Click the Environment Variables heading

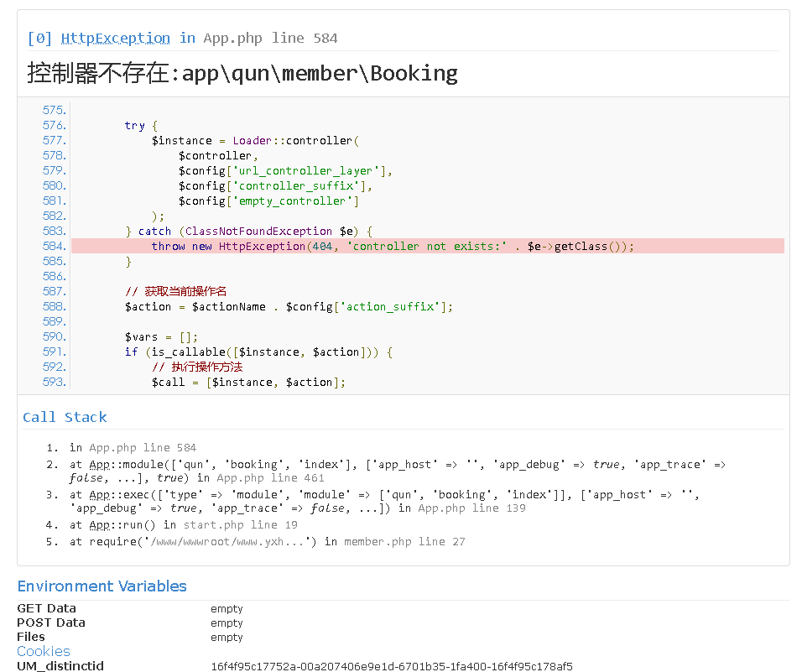click(102, 586)
